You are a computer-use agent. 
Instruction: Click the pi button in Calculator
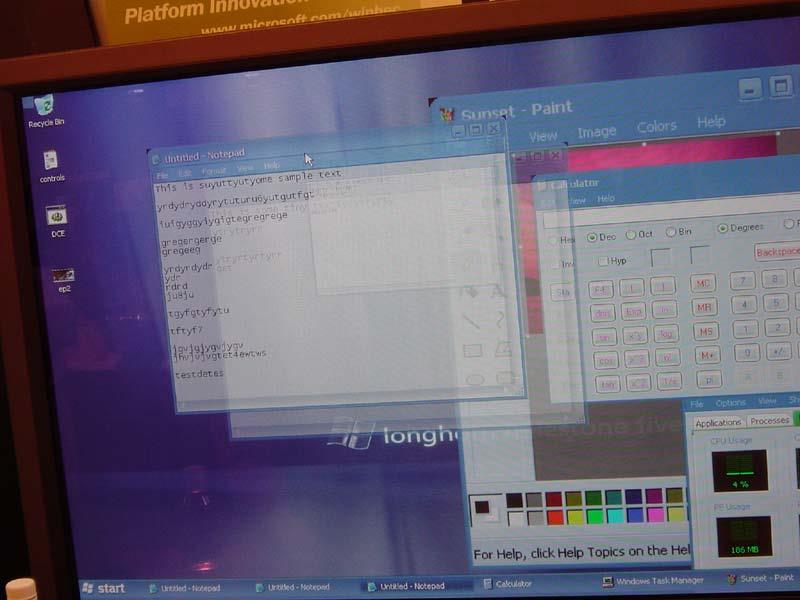point(709,379)
